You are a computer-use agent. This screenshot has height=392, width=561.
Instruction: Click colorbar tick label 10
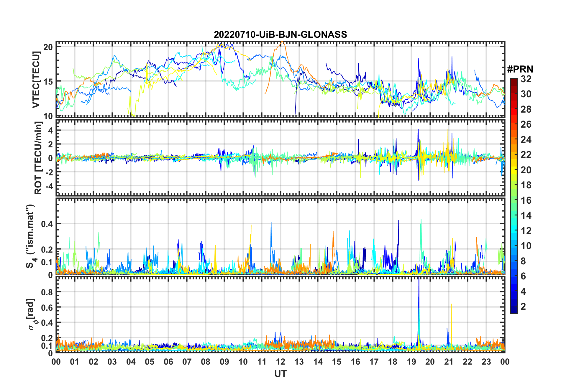pyautogui.click(x=526, y=246)
